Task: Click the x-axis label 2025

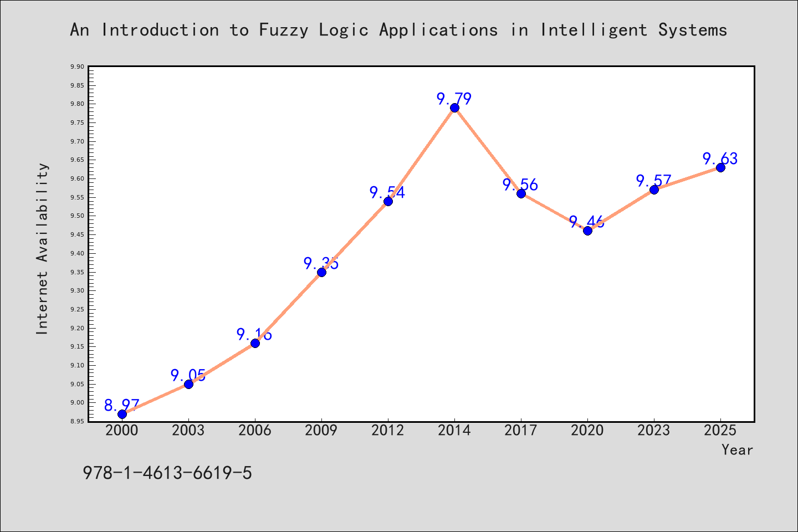Action: (x=720, y=431)
